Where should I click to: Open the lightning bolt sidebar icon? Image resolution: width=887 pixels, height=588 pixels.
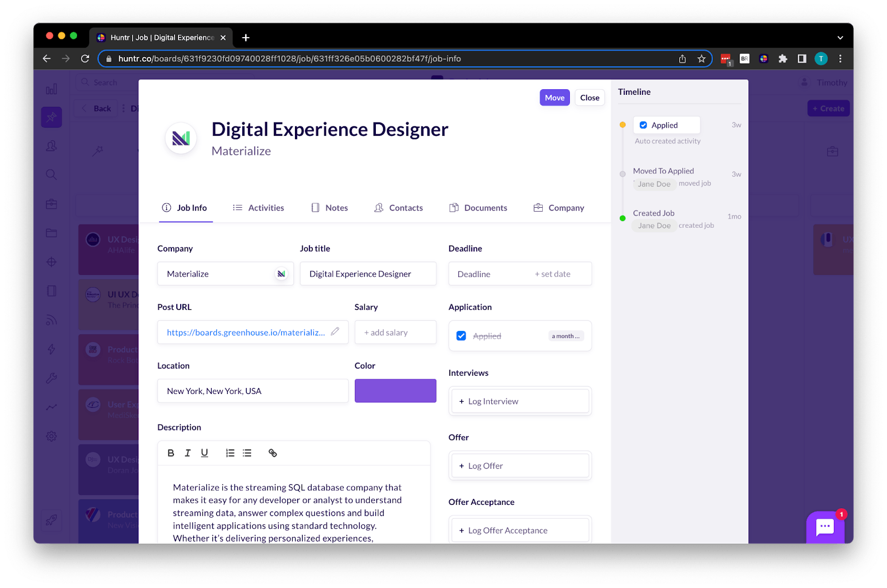pyautogui.click(x=52, y=349)
